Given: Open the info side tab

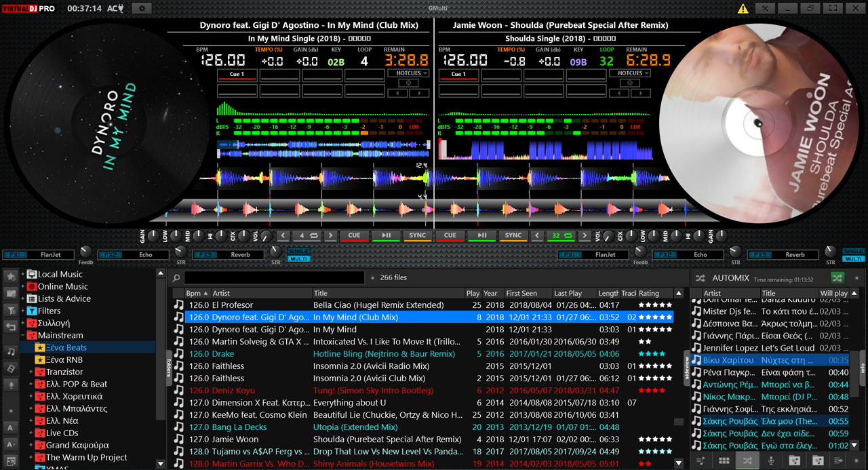Looking at the screenshot, I should pyautogui.click(x=863, y=367).
